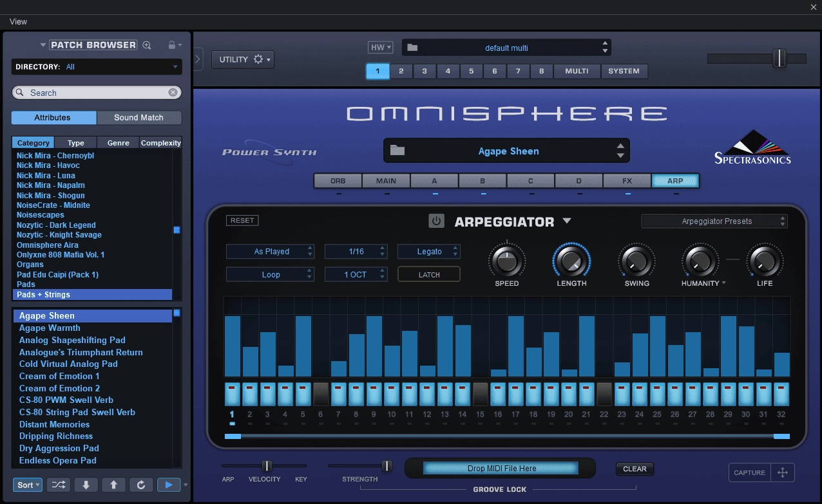Click the Spectrasonics logo

point(752,147)
